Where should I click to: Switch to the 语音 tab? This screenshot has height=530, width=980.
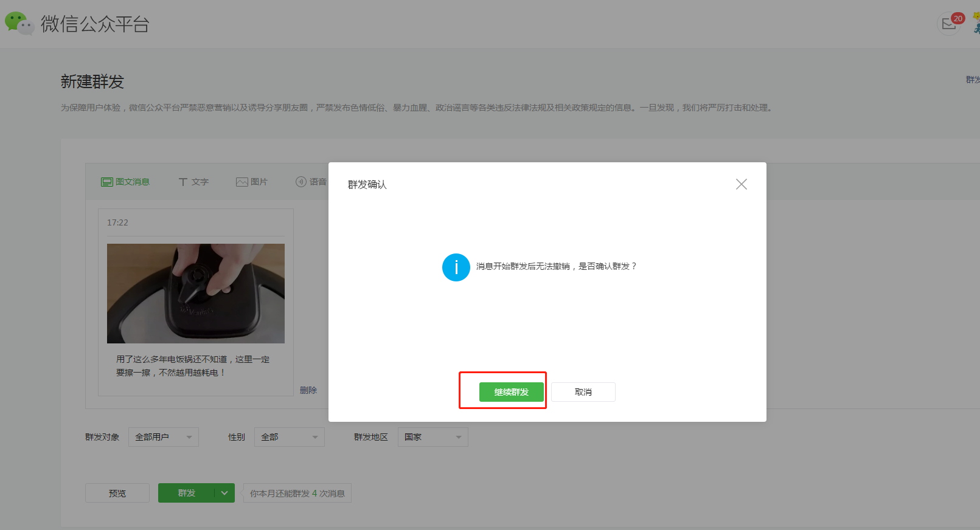311,182
